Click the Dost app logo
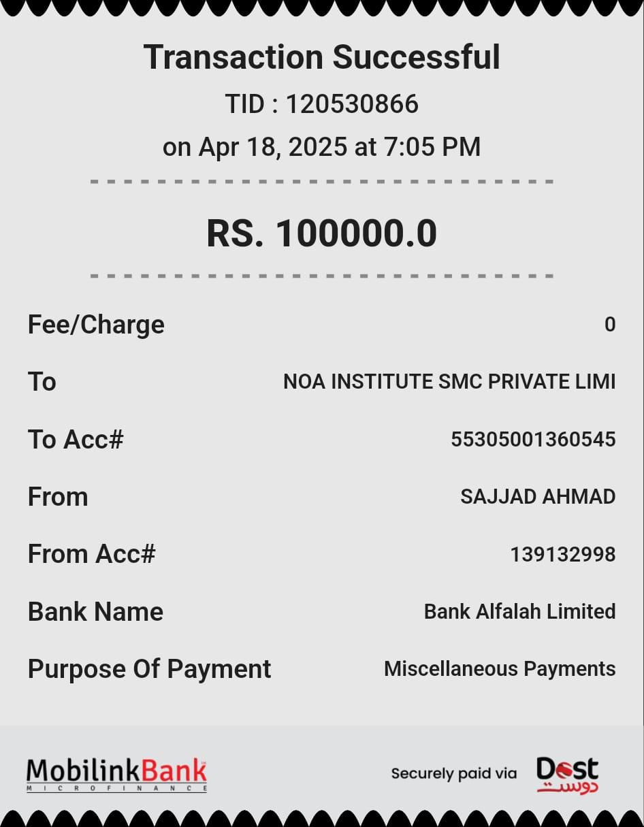The width and height of the screenshot is (644, 827). [x=567, y=775]
